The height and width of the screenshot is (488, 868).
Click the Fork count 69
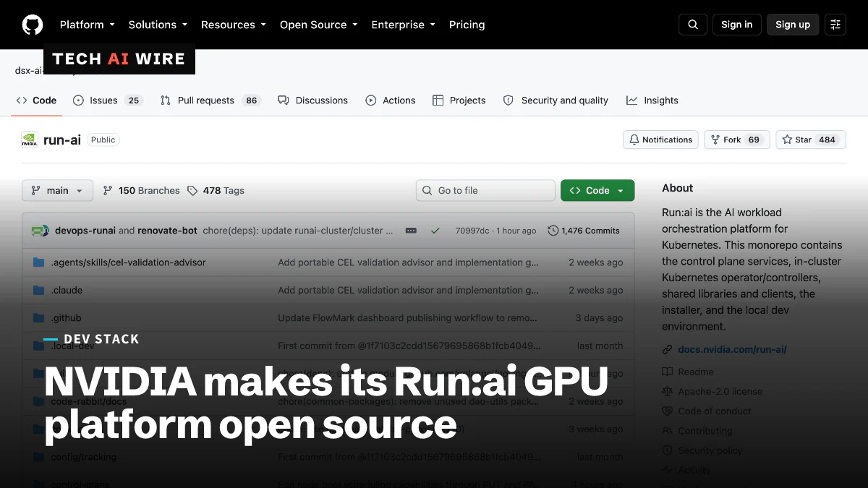point(754,140)
